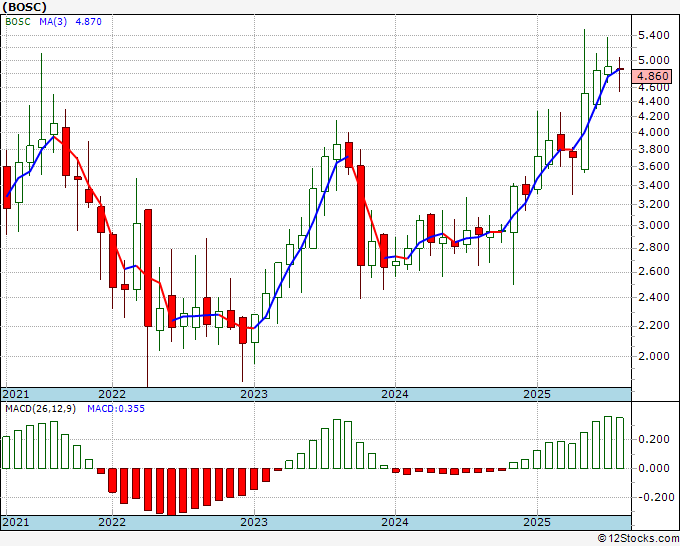Image resolution: width=680 pixels, height=546 pixels.
Task: Select 2024 on the price chart time axis
Action: (x=395, y=394)
